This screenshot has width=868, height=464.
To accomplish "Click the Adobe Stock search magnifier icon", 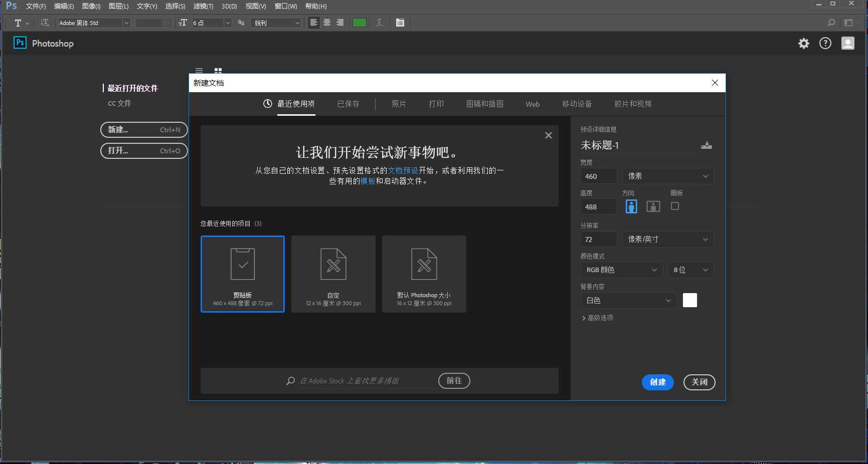I will (x=290, y=381).
